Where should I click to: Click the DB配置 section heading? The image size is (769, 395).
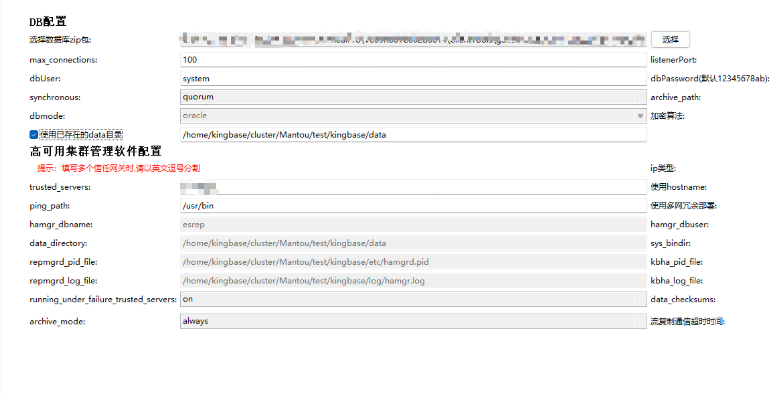pyautogui.click(x=48, y=21)
